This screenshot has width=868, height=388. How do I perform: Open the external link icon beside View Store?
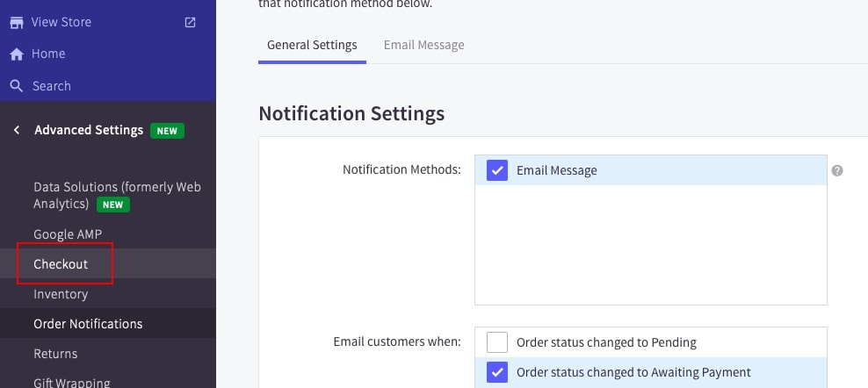click(191, 22)
